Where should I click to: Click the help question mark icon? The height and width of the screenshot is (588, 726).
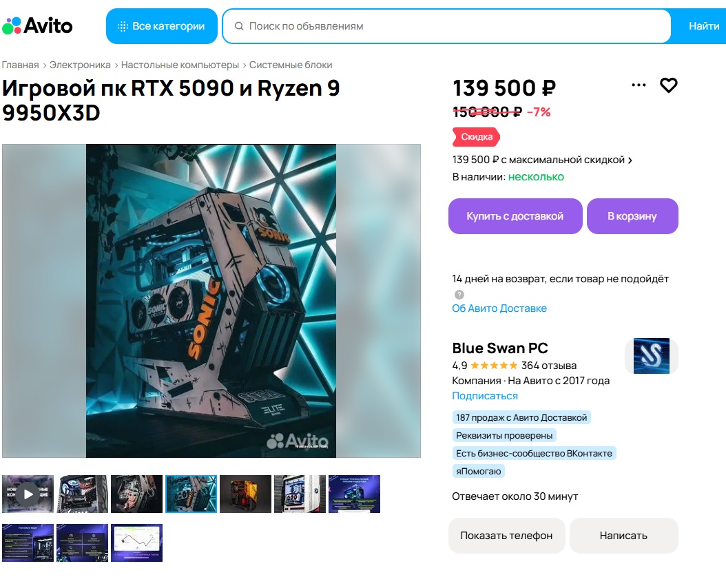click(459, 295)
